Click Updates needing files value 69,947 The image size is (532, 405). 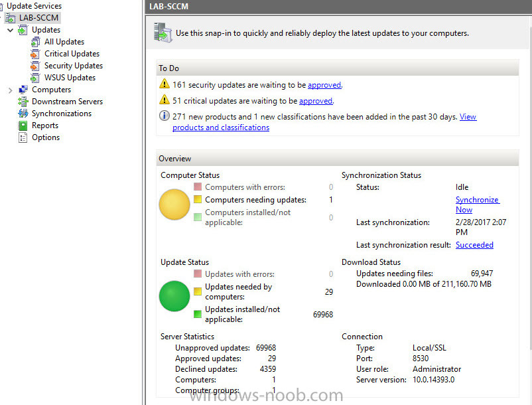482,274
